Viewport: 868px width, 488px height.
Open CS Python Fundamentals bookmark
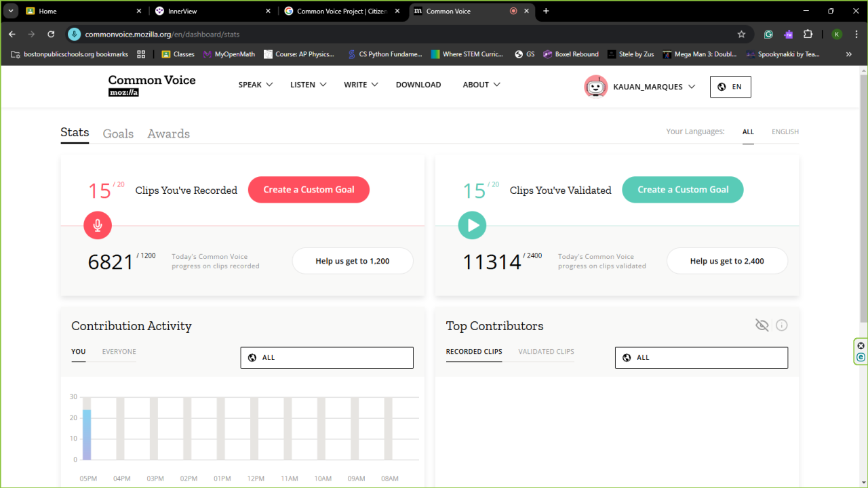[x=384, y=54]
